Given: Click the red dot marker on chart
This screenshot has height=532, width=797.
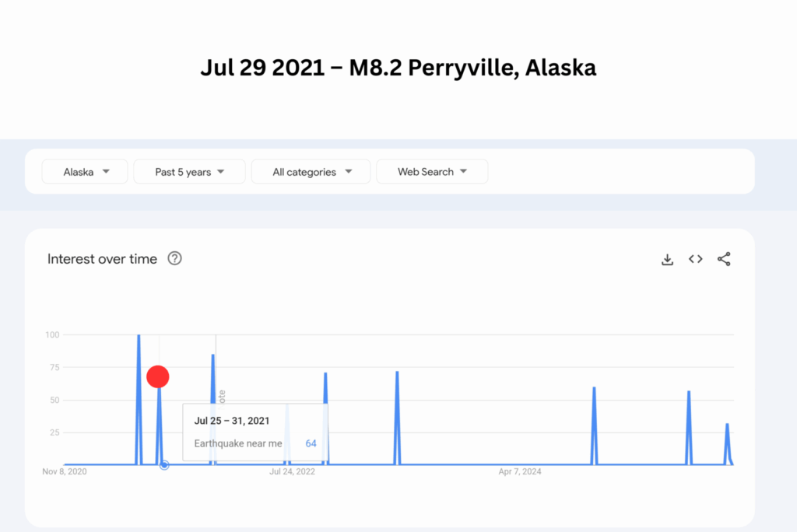Looking at the screenshot, I should pyautogui.click(x=158, y=377).
